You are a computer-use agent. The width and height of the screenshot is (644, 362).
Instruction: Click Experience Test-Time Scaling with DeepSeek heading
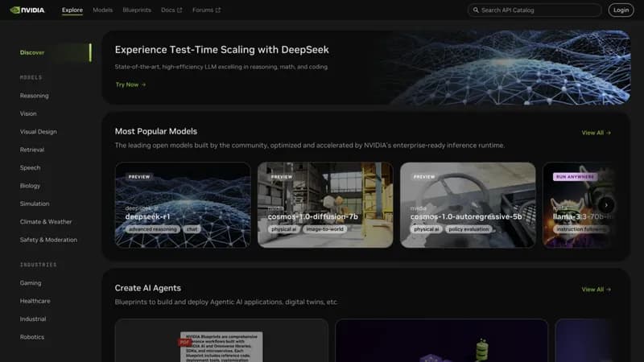tap(222, 50)
